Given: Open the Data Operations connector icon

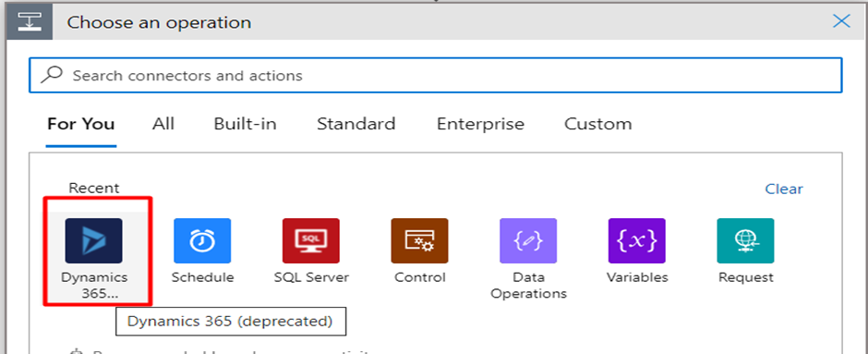Looking at the screenshot, I should tap(528, 240).
